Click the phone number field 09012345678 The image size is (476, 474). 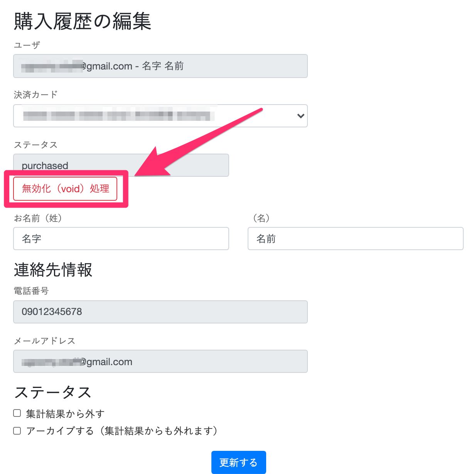[x=160, y=312]
